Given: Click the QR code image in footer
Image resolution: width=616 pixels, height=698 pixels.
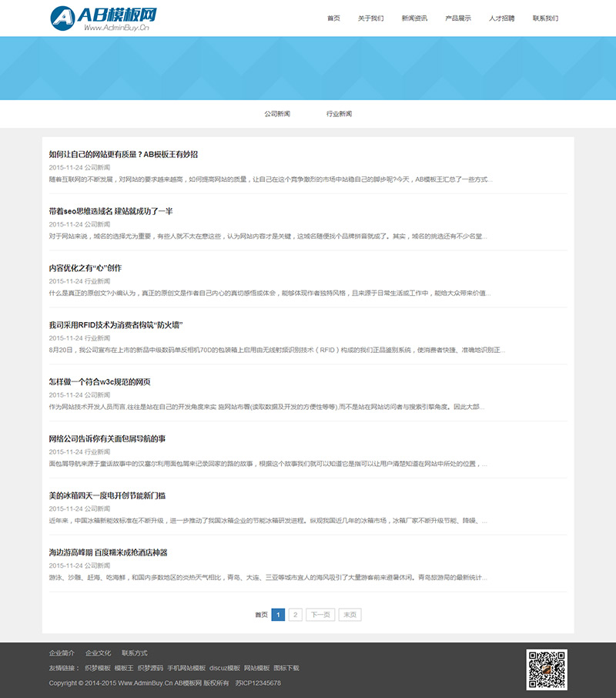Looking at the screenshot, I should 547,669.
